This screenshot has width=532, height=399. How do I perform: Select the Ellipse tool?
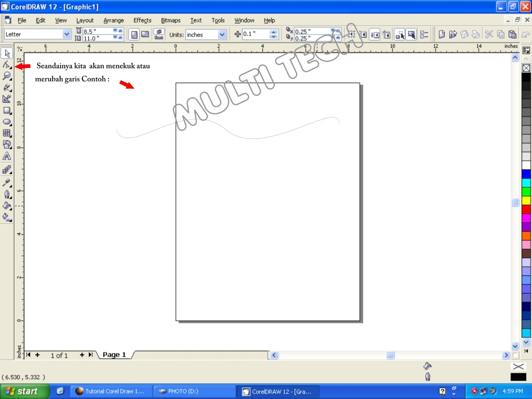point(7,122)
